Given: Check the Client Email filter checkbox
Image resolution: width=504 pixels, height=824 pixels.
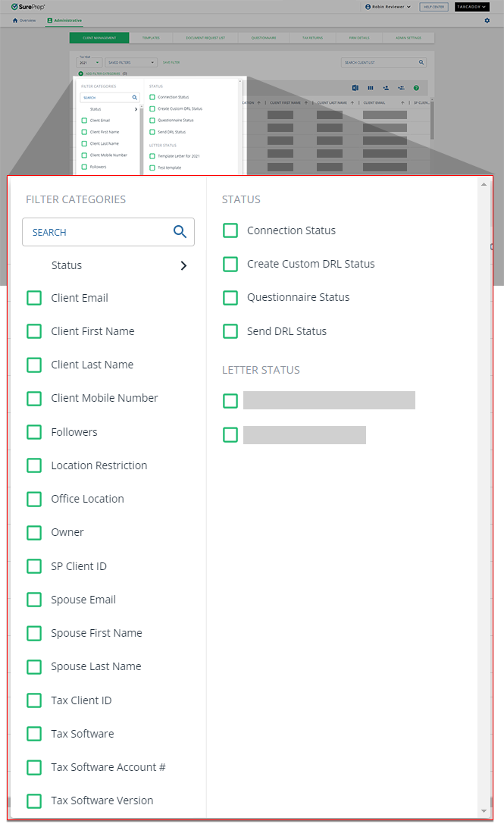Looking at the screenshot, I should click(34, 298).
